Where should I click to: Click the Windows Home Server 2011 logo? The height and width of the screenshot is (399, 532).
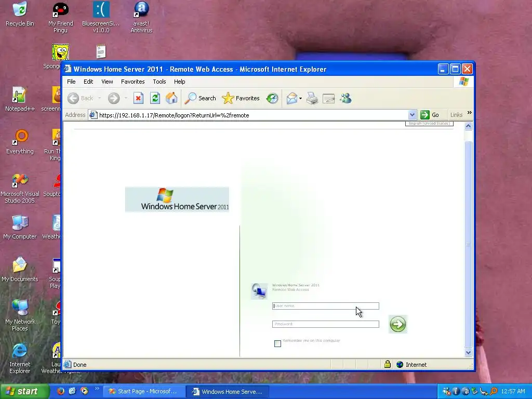(x=177, y=199)
